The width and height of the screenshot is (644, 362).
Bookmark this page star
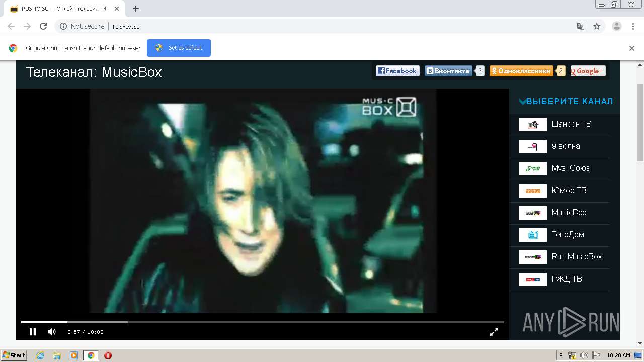pos(597,26)
